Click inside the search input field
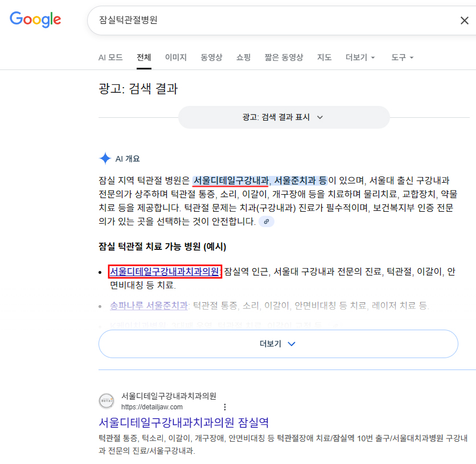Image resolution: width=476 pixels, height=464 pixels. (x=228, y=20)
